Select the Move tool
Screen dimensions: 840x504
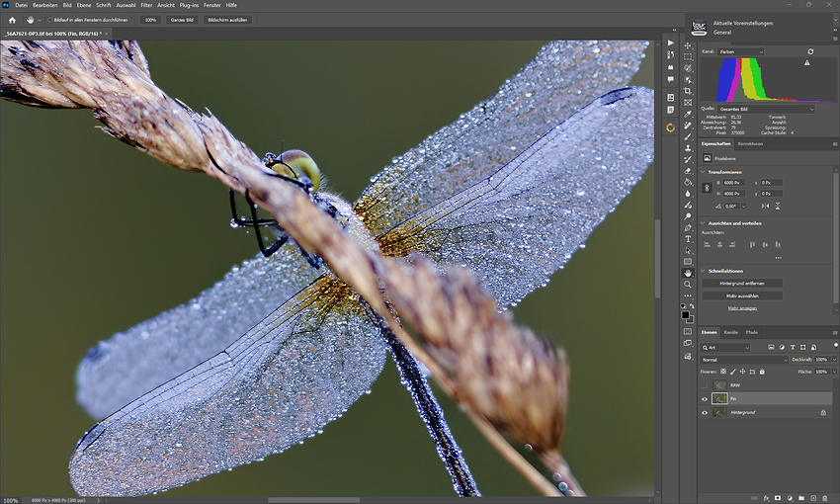click(688, 45)
